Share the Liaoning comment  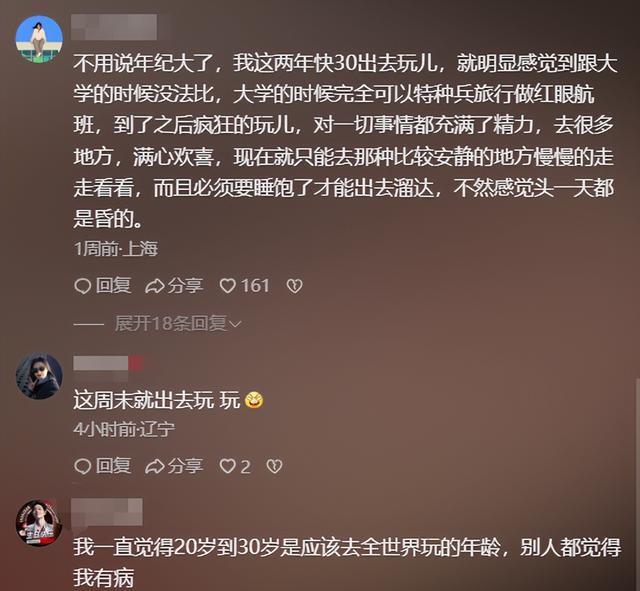coord(174,466)
